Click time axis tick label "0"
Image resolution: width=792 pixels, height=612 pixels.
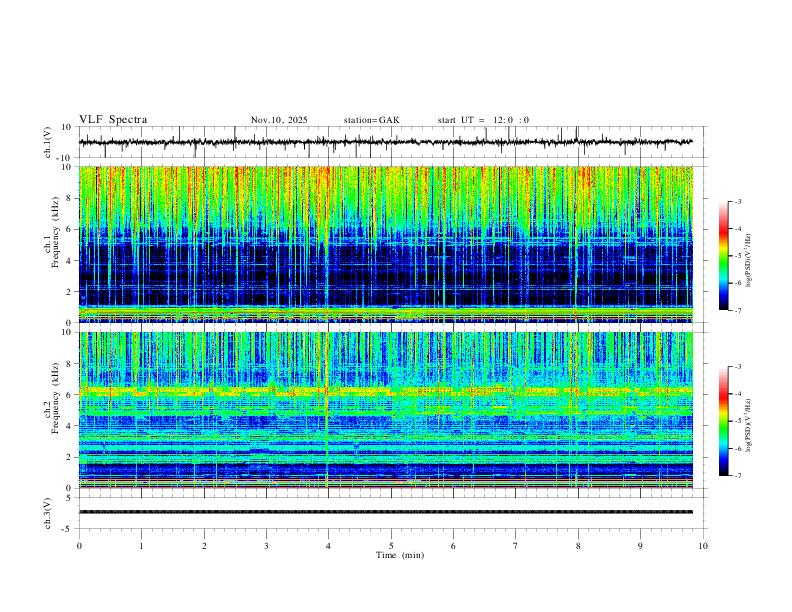pos(79,546)
